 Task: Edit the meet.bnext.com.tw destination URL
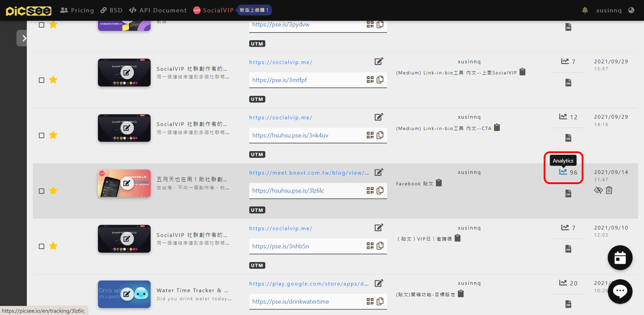coord(379,172)
